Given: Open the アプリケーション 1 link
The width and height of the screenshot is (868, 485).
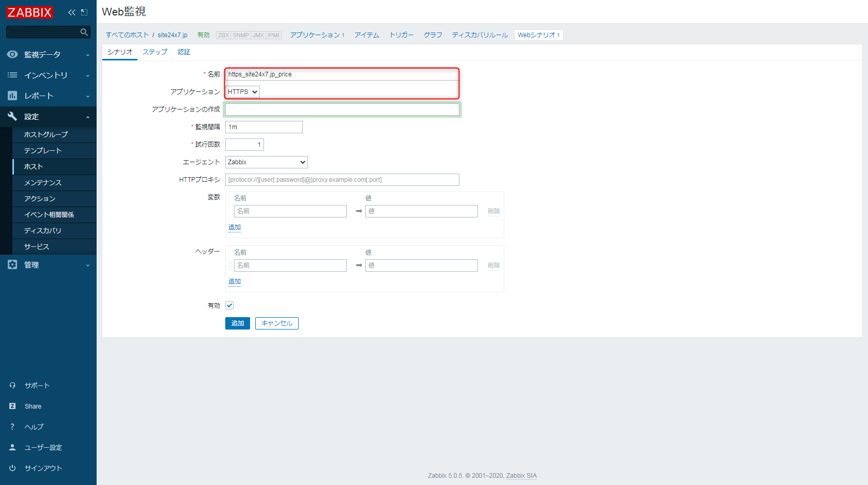Looking at the screenshot, I should [317, 35].
